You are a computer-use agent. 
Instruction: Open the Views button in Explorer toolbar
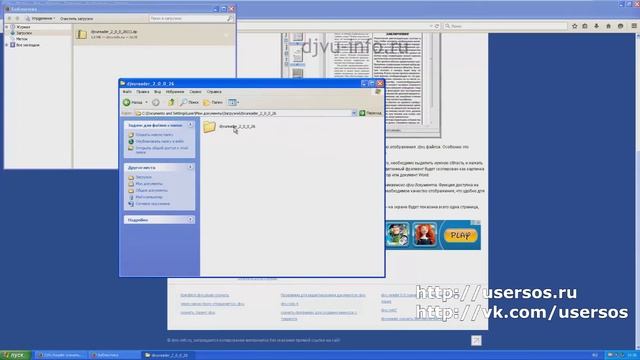[233, 102]
